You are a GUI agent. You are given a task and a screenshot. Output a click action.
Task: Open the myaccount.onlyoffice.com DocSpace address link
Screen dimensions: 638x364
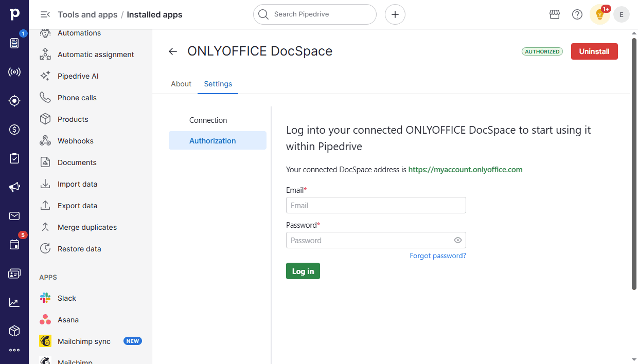click(465, 170)
